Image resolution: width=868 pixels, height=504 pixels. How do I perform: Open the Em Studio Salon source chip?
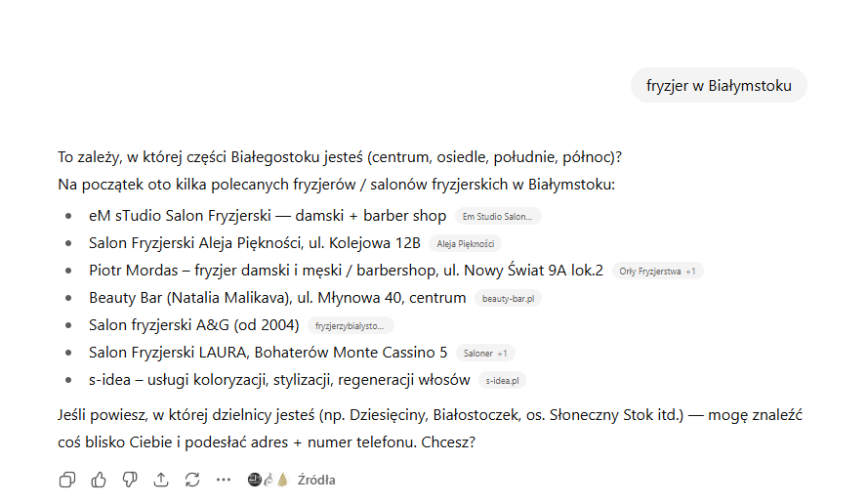[x=498, y=216]
